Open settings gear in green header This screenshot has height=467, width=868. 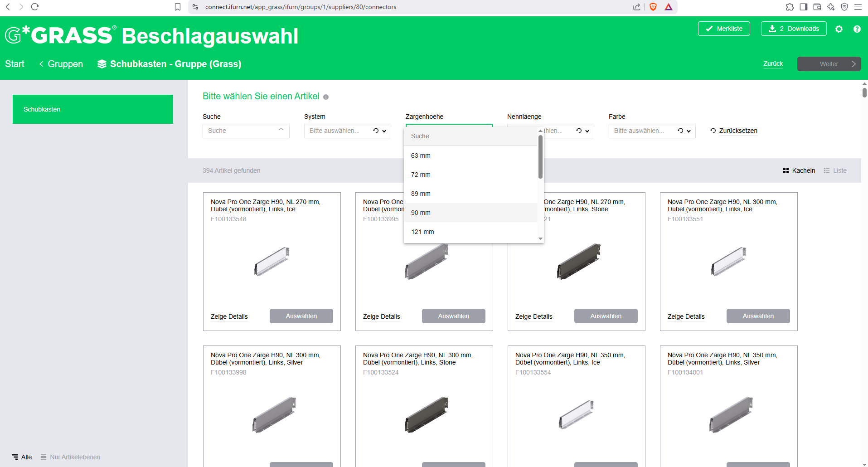[x=839, y=29]
